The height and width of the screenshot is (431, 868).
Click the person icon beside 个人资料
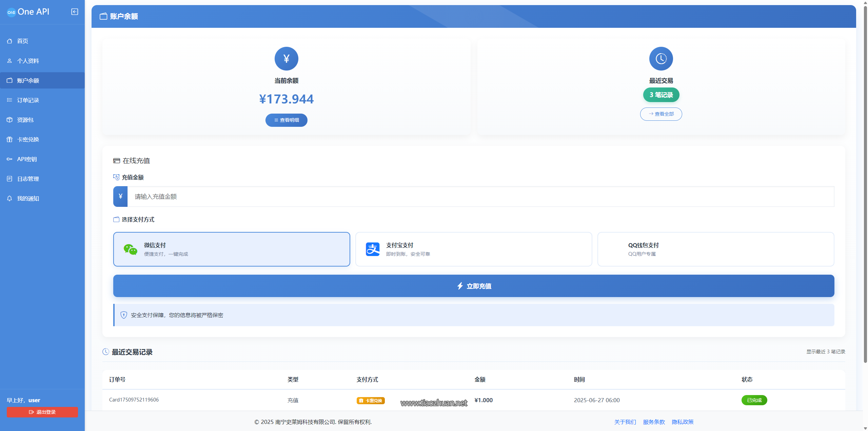pyautogui.click(x=9, y=61)
